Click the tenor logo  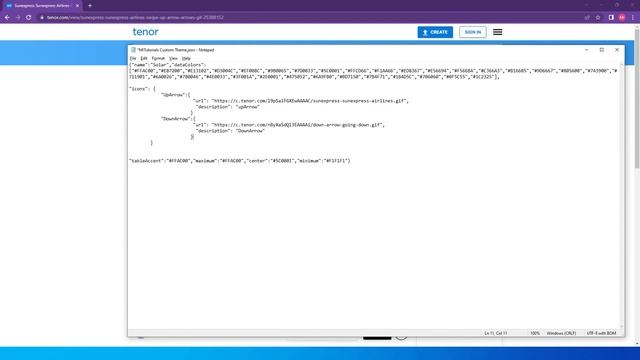point(145,32)
